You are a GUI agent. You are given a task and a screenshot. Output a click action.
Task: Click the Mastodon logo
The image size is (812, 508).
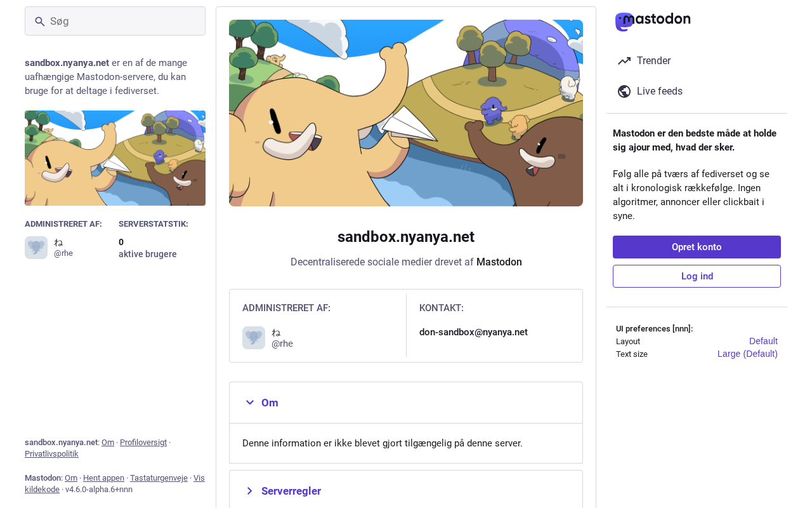[x=653, y=22]
